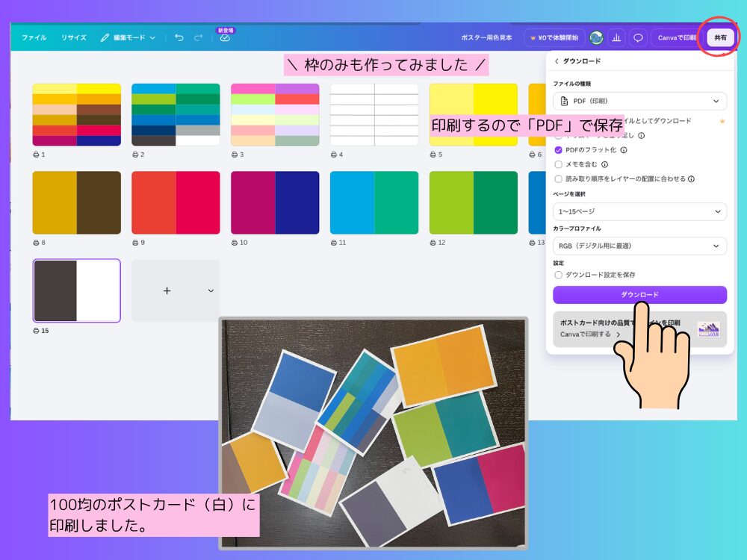This screenshot has height=560, width=747.
Task: Select page 3 pastel palette thumbnail
Action: [275, 115]
